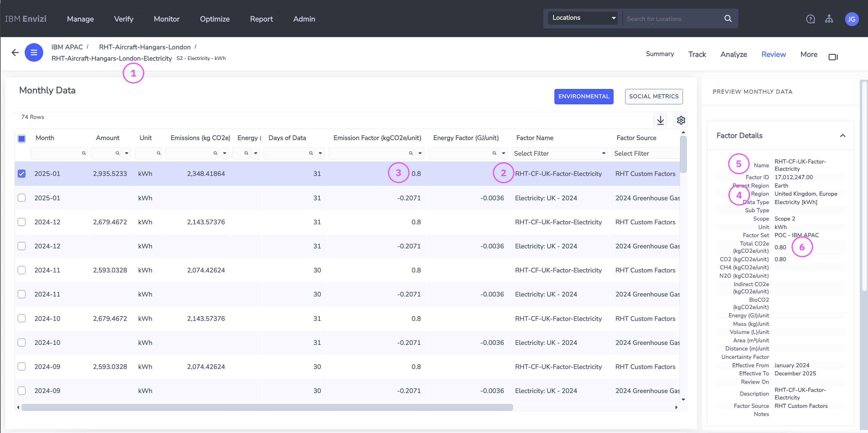This screenshot has height=433, width=868.
Task: Open the Factor Name Select Filter dropdown
Action: pyautogui.click(x=559, y=154)
